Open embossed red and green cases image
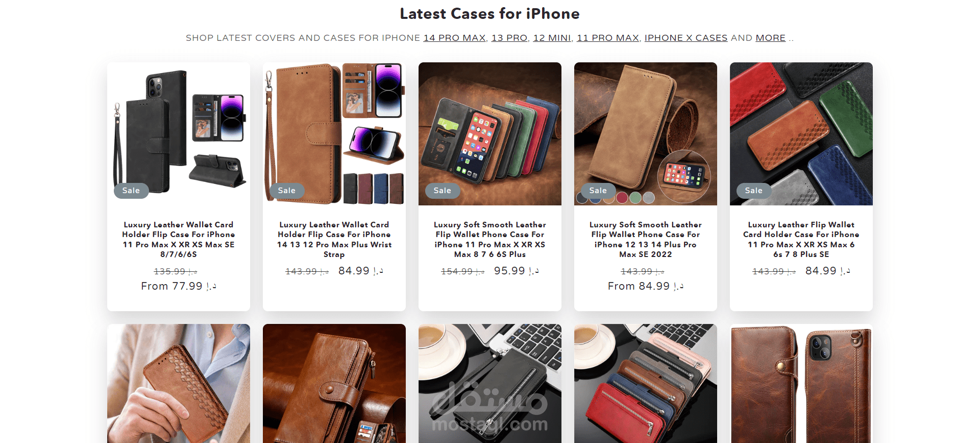The image size is (980, 443). (801, 134)
